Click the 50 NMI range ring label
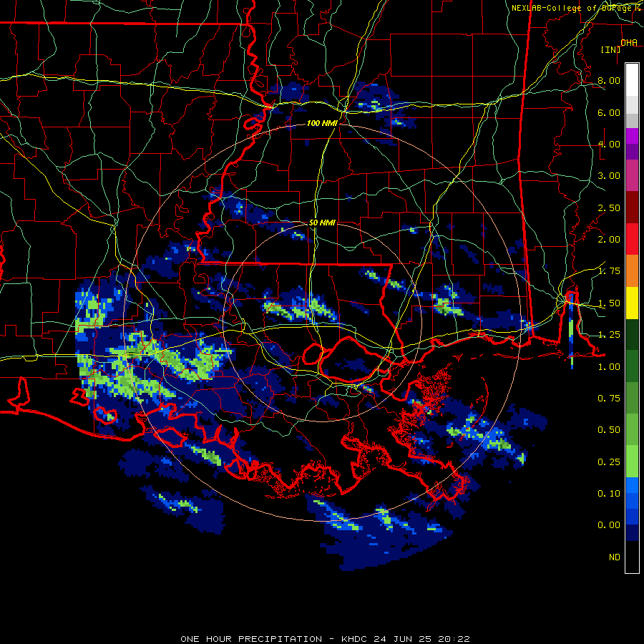 coord(322,223)
